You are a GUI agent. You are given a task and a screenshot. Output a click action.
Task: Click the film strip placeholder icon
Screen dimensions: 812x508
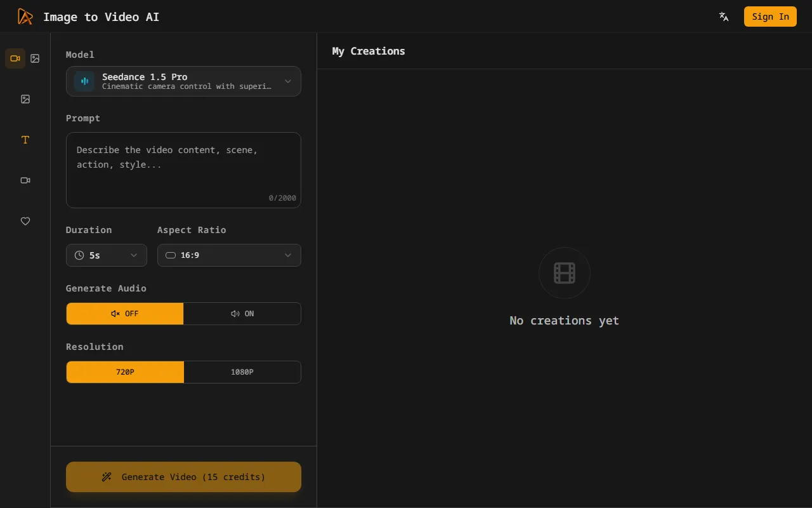tap(564, 273)
